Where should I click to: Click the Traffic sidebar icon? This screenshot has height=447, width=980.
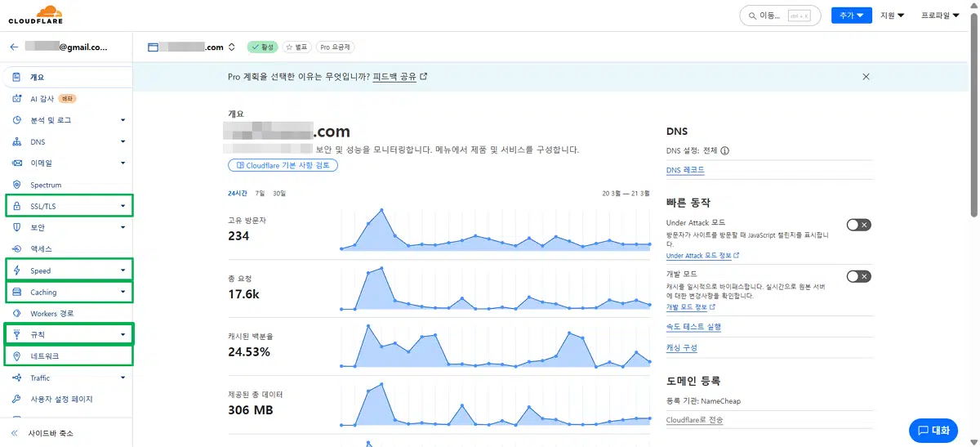(x=16, y=378)
